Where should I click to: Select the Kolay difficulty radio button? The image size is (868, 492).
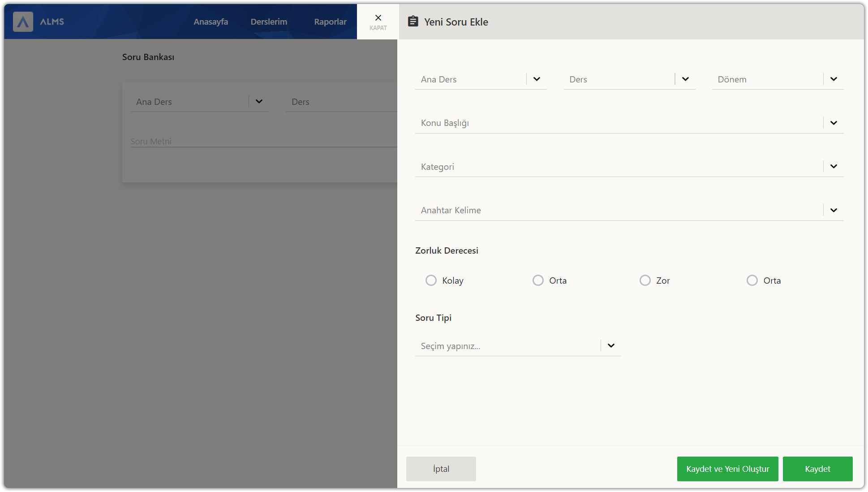point(431,281)
